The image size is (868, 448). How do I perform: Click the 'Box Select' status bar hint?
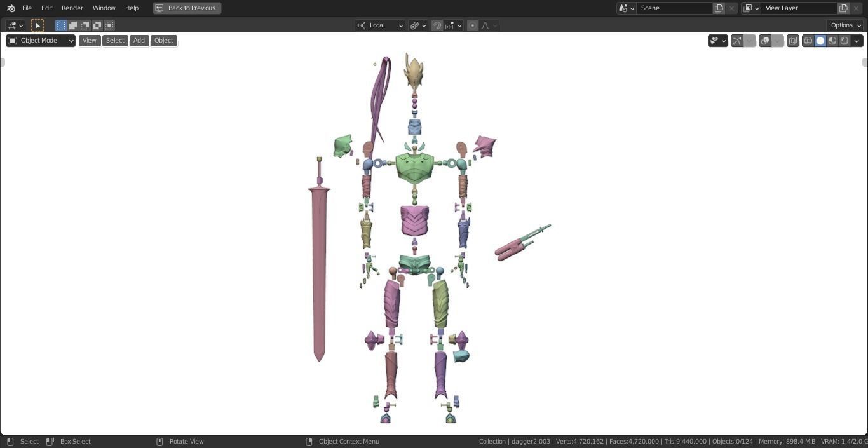point(75,442)
